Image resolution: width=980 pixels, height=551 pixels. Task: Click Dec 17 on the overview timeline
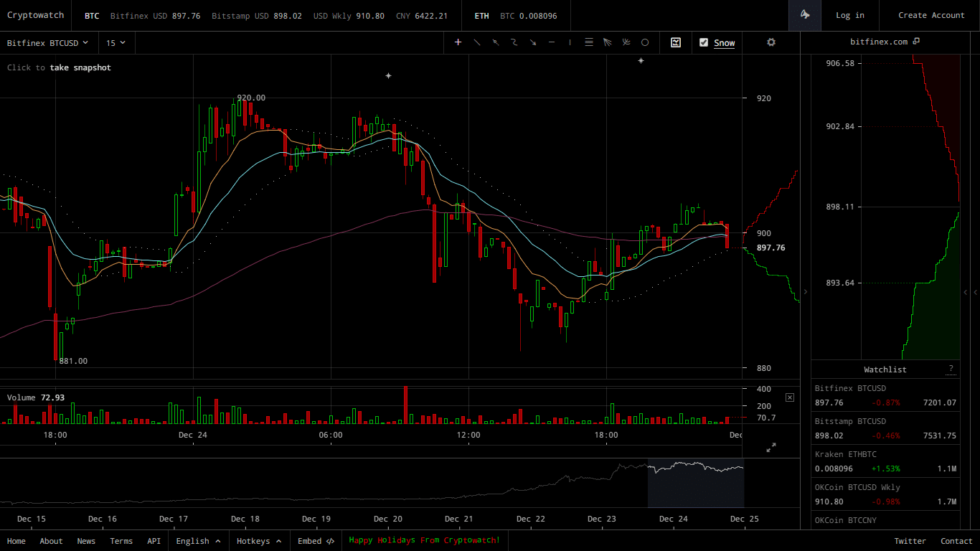(174, 519)
